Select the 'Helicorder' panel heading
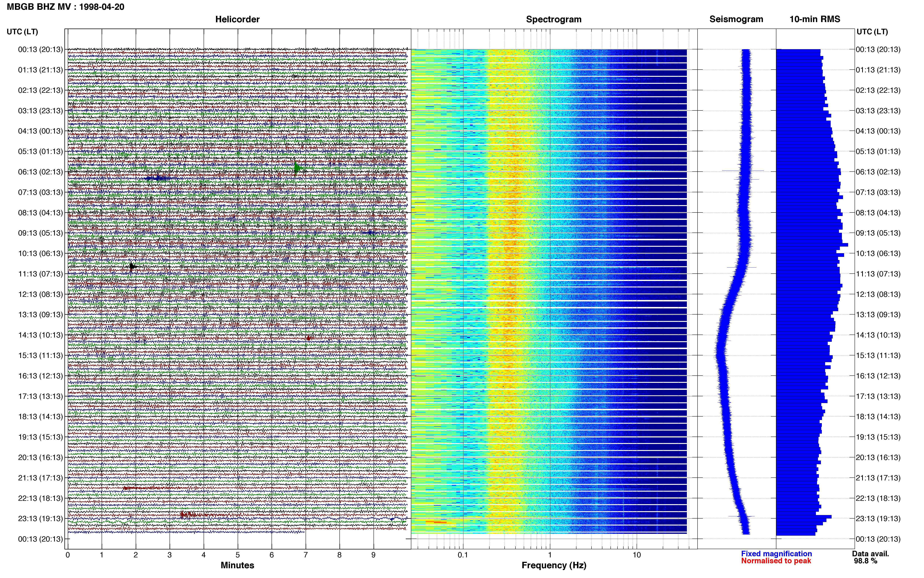924x578 pixels. [237, 20]
